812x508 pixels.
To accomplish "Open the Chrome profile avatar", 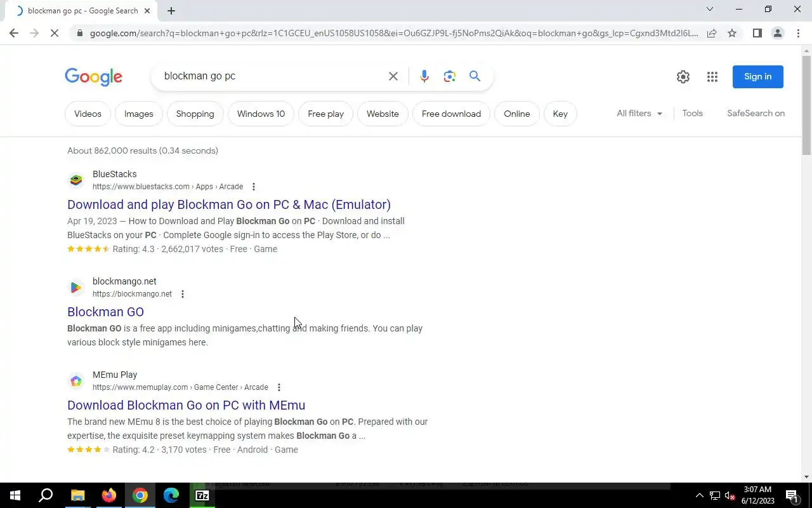I will click(x=778, y=33).
